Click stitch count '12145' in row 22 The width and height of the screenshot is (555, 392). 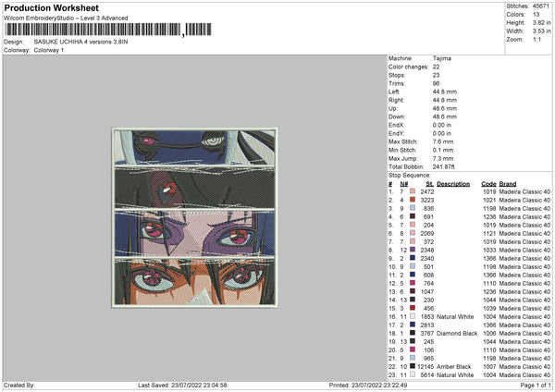click(425, 366)
